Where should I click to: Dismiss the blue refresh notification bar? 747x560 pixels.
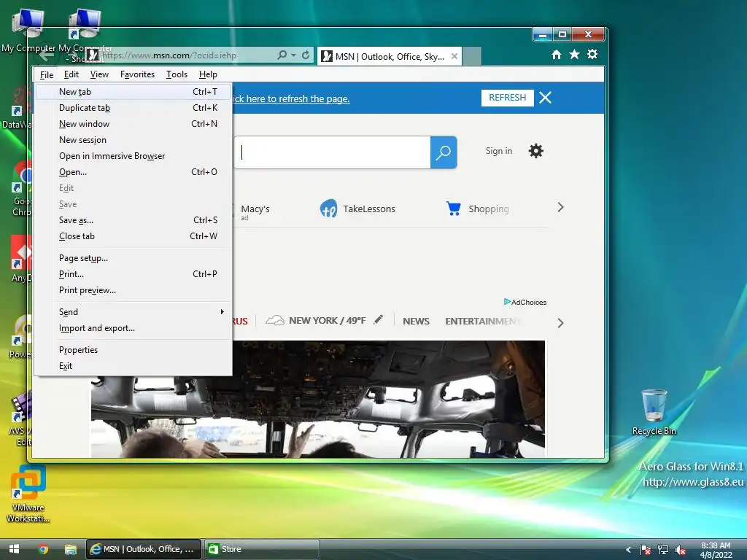tap(546, 98)
